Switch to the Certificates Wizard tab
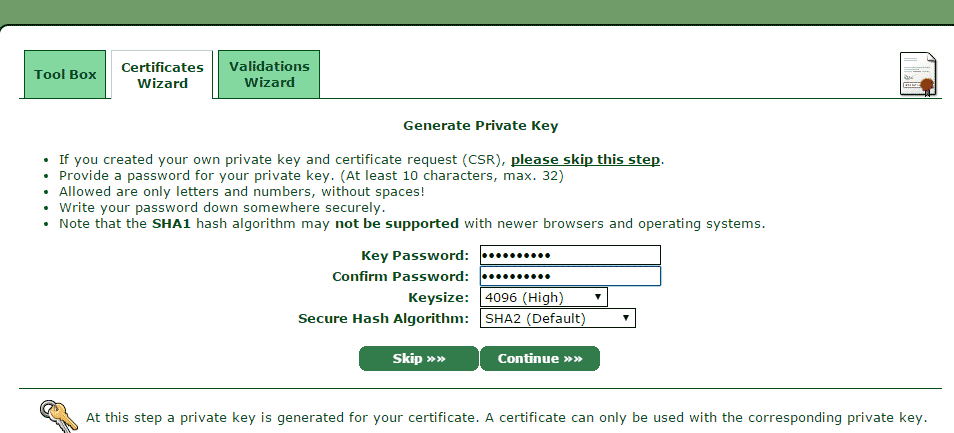This screenshot has height=433, width=954. click(x=162, y=75)
